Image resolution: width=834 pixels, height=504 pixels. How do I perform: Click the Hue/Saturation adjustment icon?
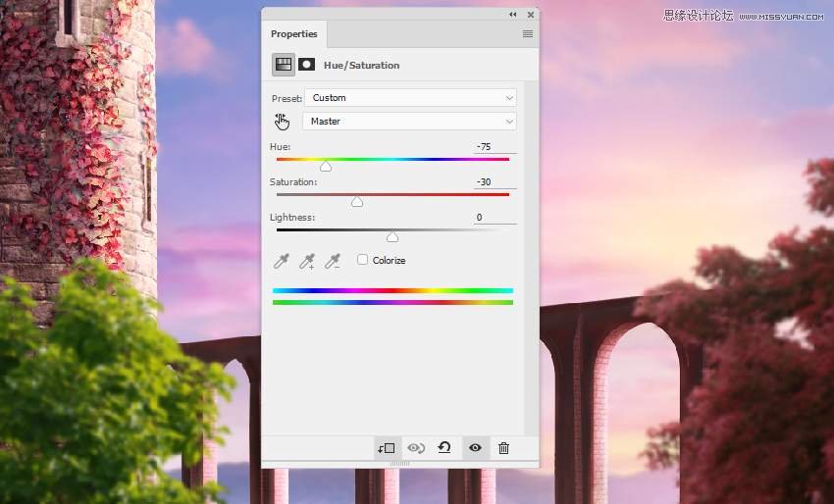coord(283,65)
